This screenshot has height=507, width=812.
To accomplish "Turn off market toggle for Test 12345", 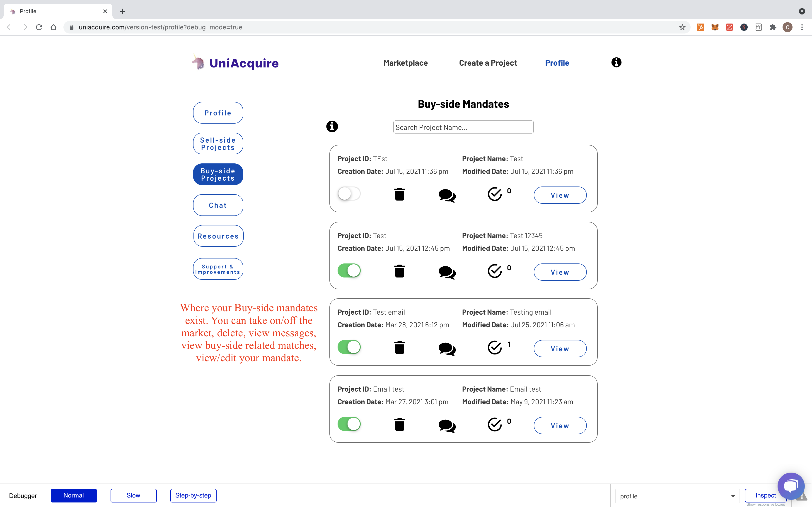I will click(349, 271).
